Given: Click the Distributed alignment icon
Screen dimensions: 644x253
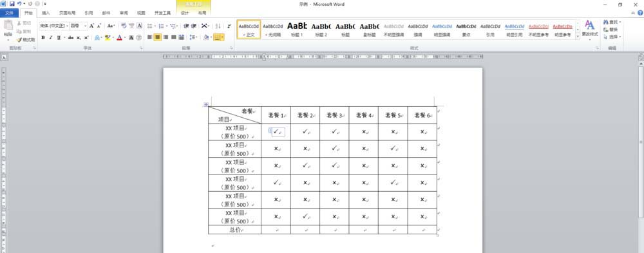Looking at the screenshot, I should coord(181,37).
